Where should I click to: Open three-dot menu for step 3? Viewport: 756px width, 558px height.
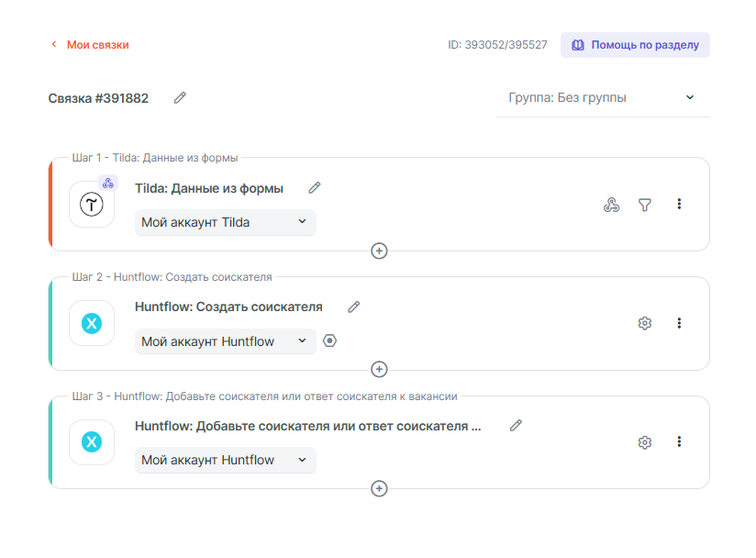tap(679, 441)
